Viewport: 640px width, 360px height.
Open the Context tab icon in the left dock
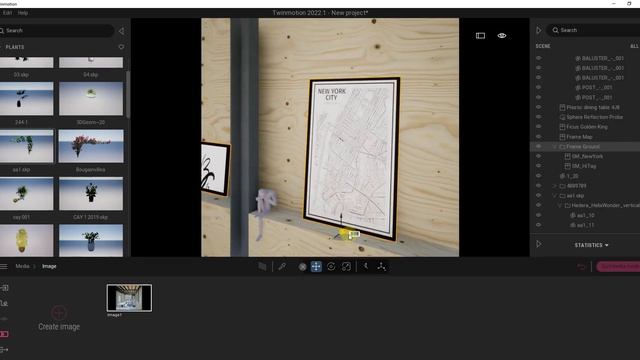coord(4,303)
